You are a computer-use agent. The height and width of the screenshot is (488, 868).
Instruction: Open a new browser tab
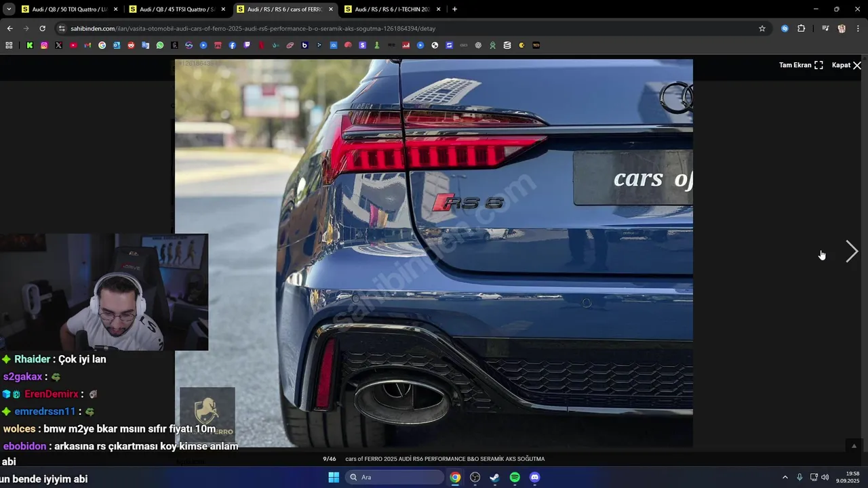[454, 9]
